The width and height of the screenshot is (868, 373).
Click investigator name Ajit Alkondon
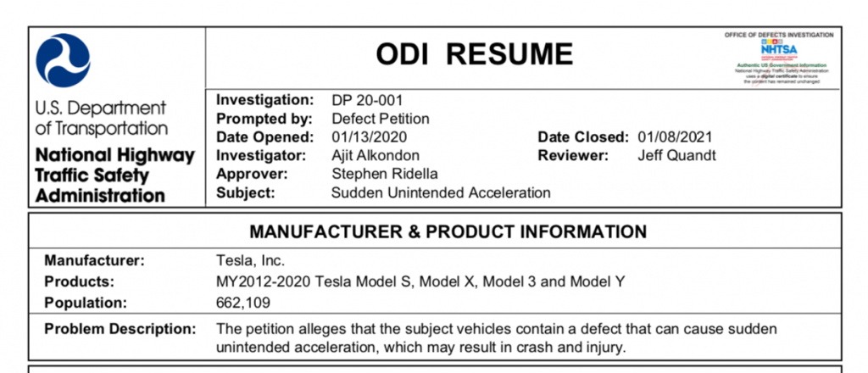(376, 155)
